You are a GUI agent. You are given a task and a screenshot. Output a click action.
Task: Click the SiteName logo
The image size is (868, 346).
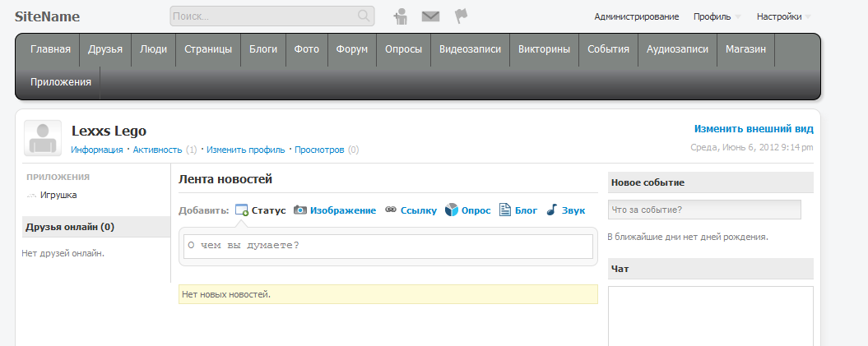coord(47,16)
